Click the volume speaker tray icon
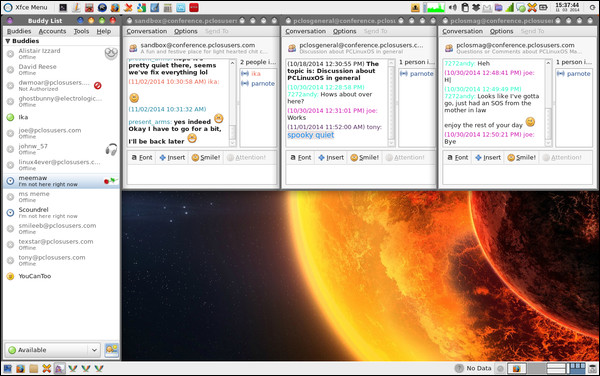The image size is (600, 376). pyautogui.click(x=453, y=7)
